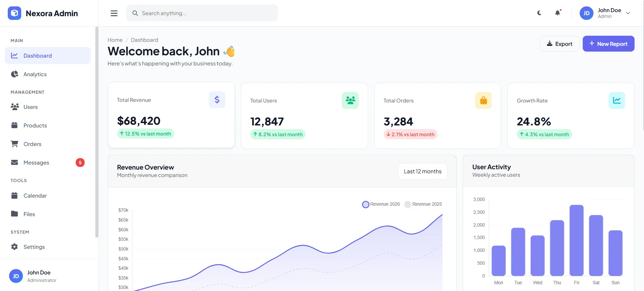644x291 pixels.
Task: Click the chart icon on Growth Rate card
Action: pyautogui.click(x=617, y=100)
